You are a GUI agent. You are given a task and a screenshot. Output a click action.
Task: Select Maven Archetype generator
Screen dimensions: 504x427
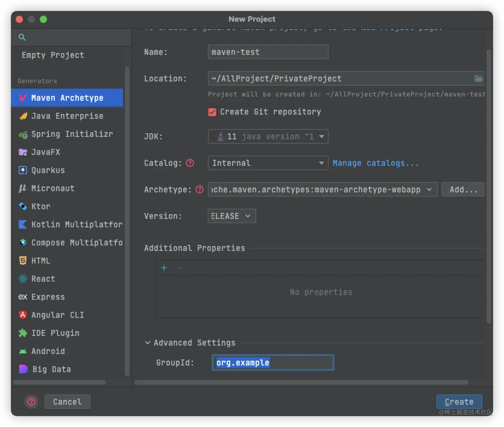(x=67, y=98)
